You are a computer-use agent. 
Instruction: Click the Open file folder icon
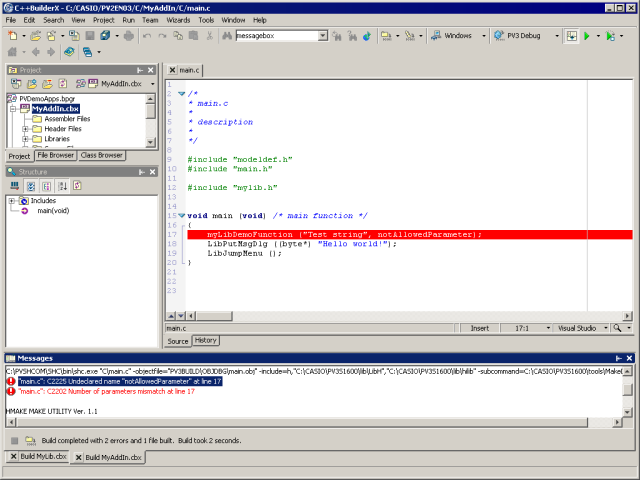tap(36, 36)
